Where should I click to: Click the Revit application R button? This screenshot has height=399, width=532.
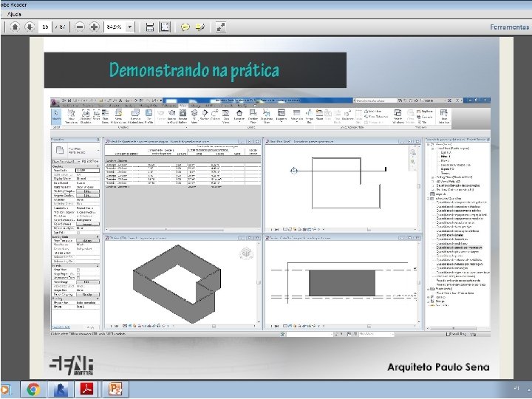pos(54,101)
